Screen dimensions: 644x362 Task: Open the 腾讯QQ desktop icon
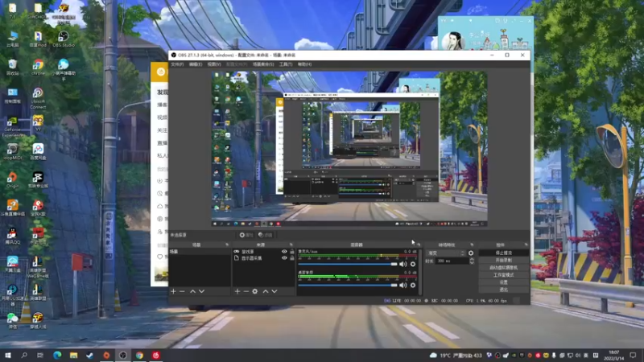(x=12, y=236)
